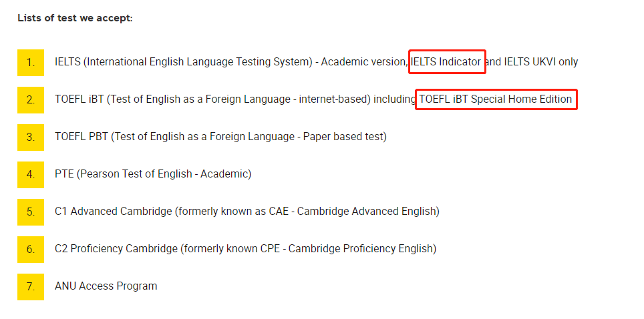Click the yellow number 3 badge

tap(30, 137)
